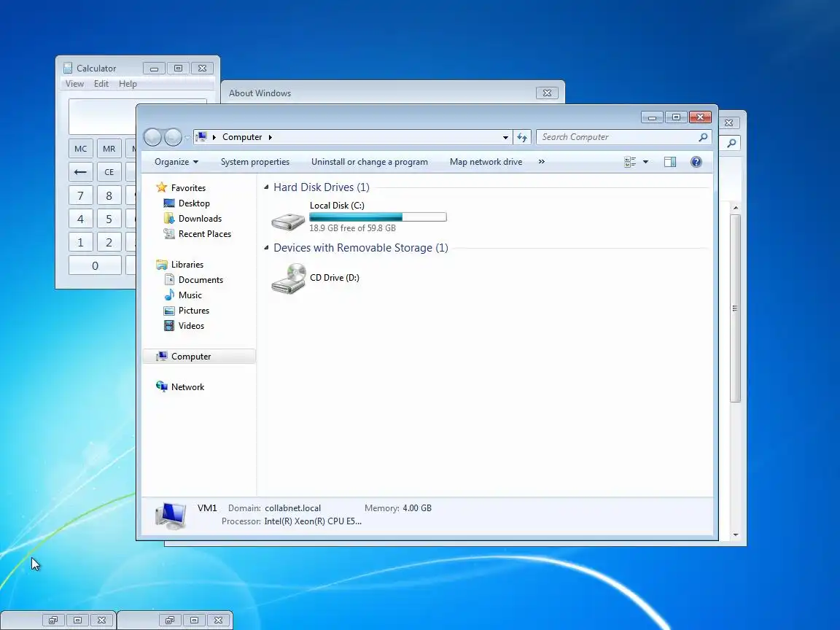Click the rear window scroll up arrow
Screen dimensions: 840x630
(735, 207)
